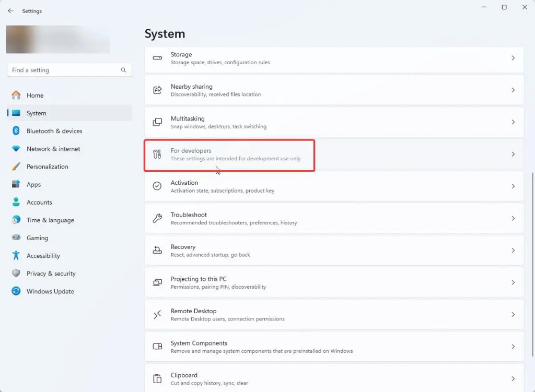Click the Activation checkmark icon
Screen dimensions: 535x392
click(x=157, y=186)
